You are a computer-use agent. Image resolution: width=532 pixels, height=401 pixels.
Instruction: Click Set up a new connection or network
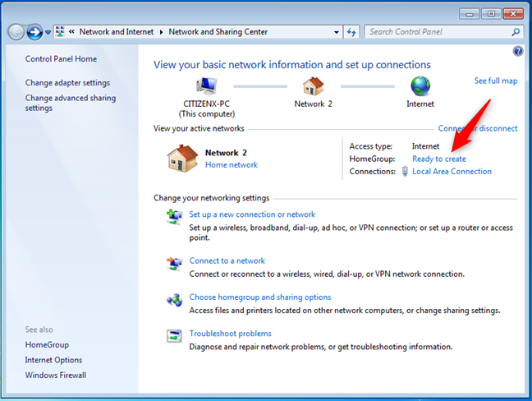pos(252,214)
